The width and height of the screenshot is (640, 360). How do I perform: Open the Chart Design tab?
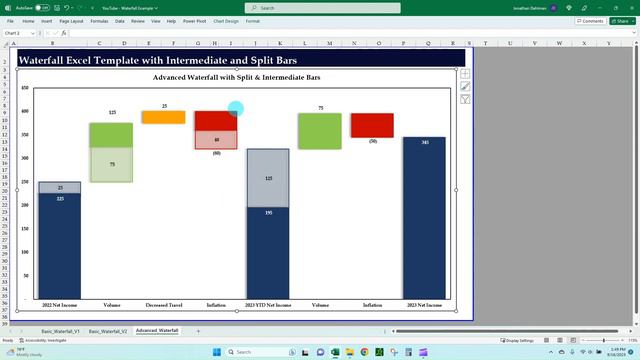[x=226, y=21]
